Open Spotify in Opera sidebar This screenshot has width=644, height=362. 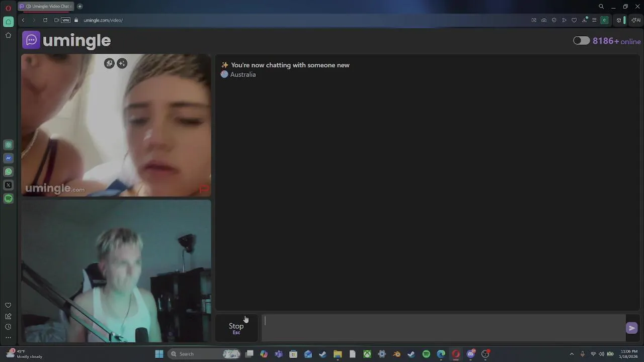tap(8, 199)
